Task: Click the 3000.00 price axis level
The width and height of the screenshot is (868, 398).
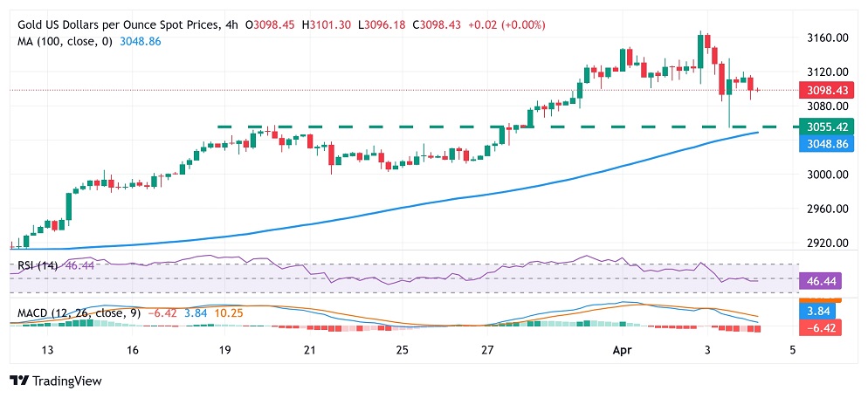Action: click(x=826, y=175)
